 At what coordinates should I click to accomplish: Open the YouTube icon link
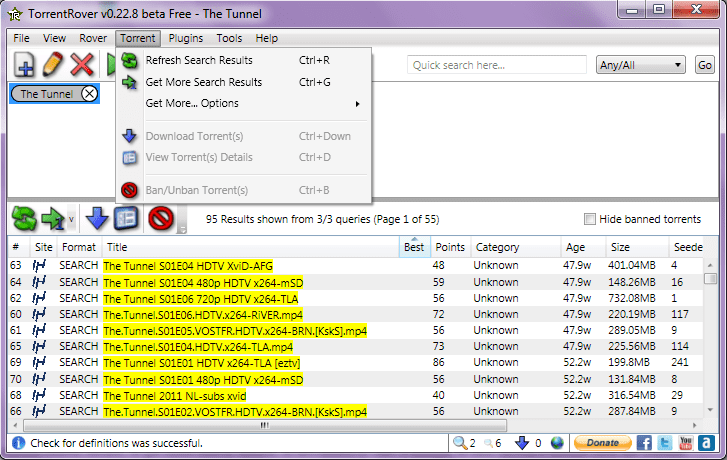(x=686, y=443)
